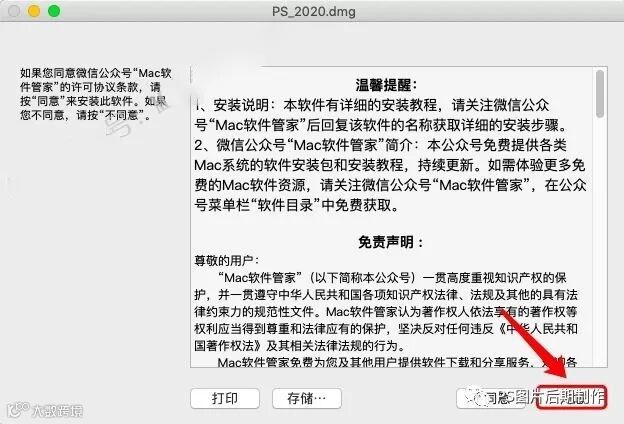The image size is (624, 424).
Task: Click the yellow minimize window button
Action: click(x=34, y=11)
